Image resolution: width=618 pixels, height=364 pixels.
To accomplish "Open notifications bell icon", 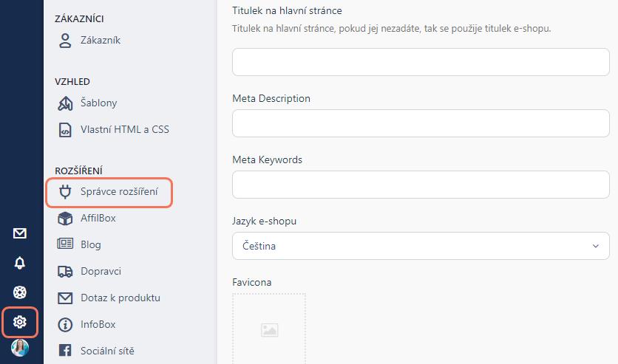I will (20, 262).
